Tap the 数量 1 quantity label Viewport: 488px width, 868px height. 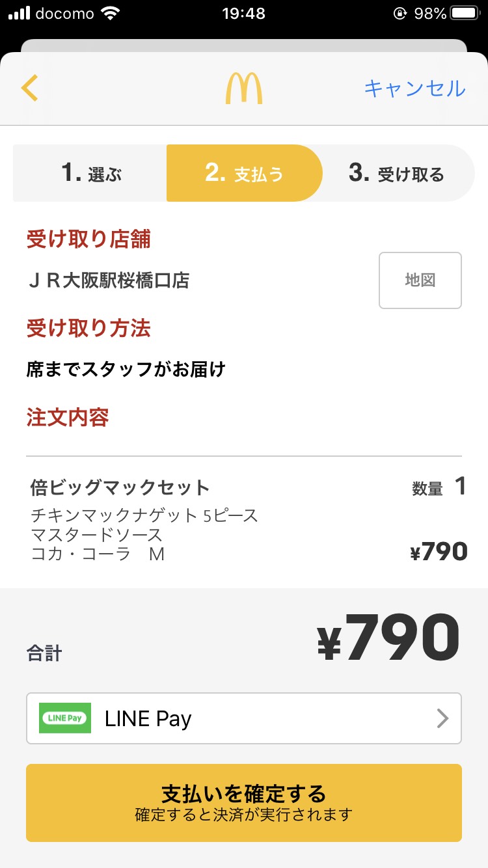coord(439,487)
